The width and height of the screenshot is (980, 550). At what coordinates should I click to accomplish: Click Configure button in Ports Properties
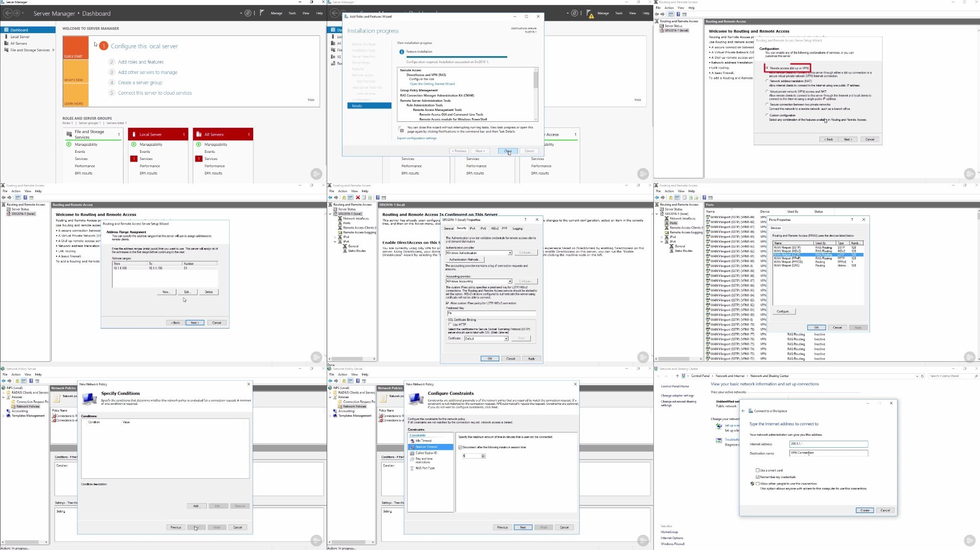click(x=783, y=312)
